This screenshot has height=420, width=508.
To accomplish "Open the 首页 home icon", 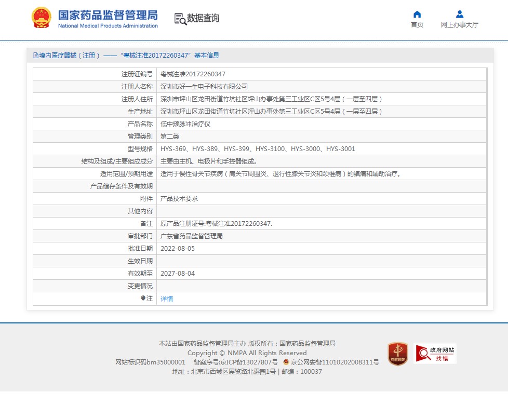I will 417,14.
